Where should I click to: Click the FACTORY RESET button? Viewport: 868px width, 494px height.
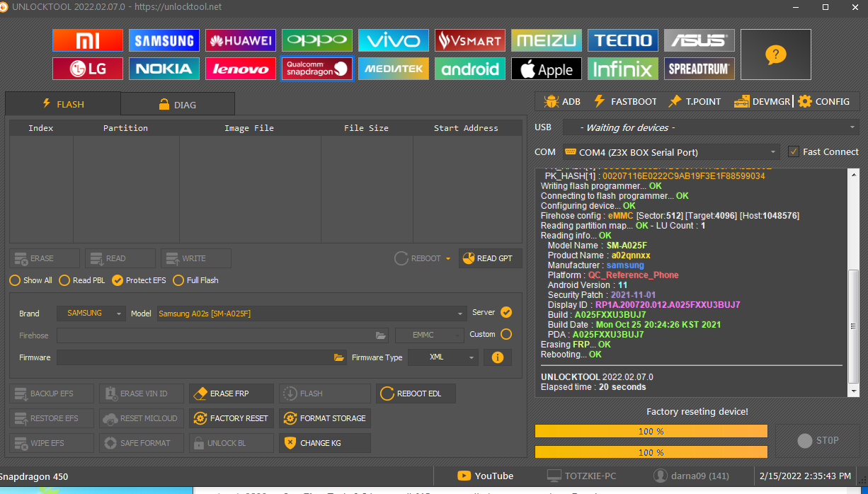231,418
